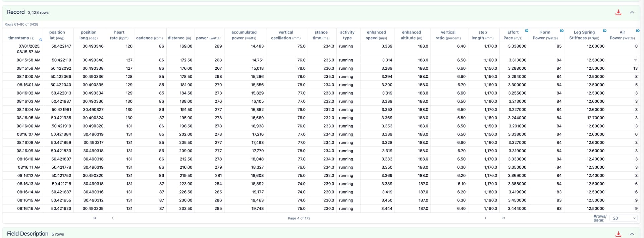The image size is (644, 238).
Task: Click the timestamp column search icon
Action: pyautogui.click(x=41, y=40)
